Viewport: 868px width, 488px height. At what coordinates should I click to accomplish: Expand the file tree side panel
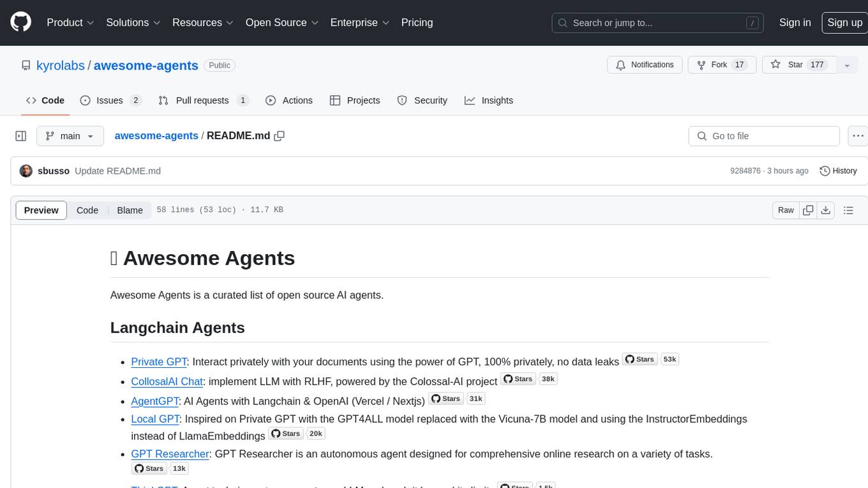tap(21, 136)
